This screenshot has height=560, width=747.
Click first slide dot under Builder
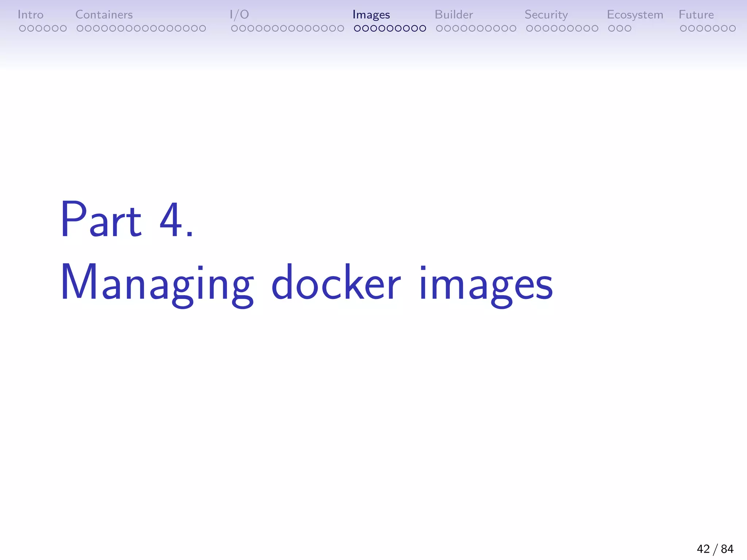tap(440, 28)
